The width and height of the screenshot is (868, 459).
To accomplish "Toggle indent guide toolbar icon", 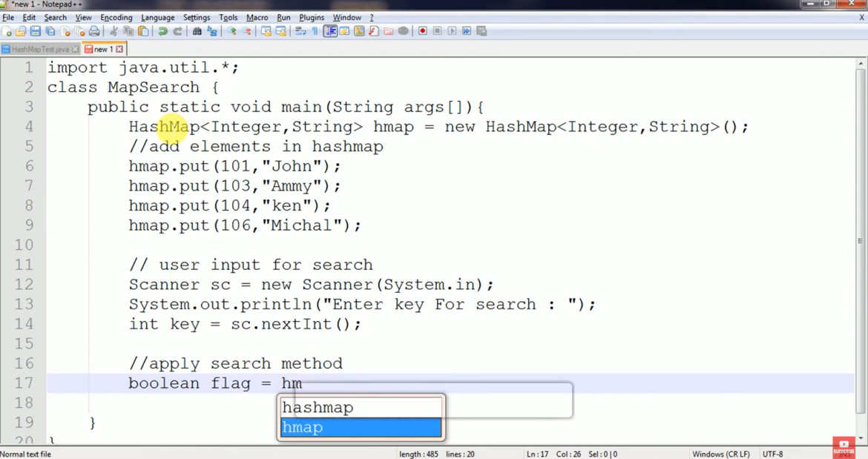I will [x=330, y=31].
